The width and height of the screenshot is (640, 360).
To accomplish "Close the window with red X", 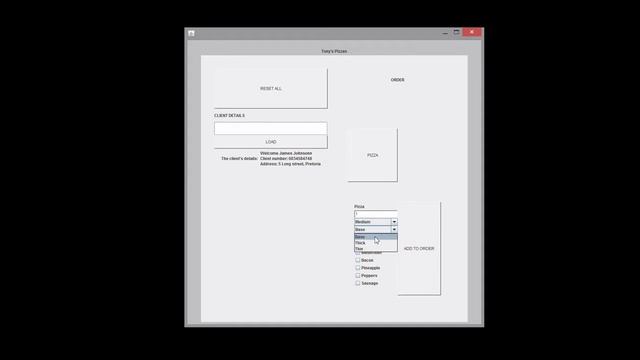I will [x=472, y=32].
